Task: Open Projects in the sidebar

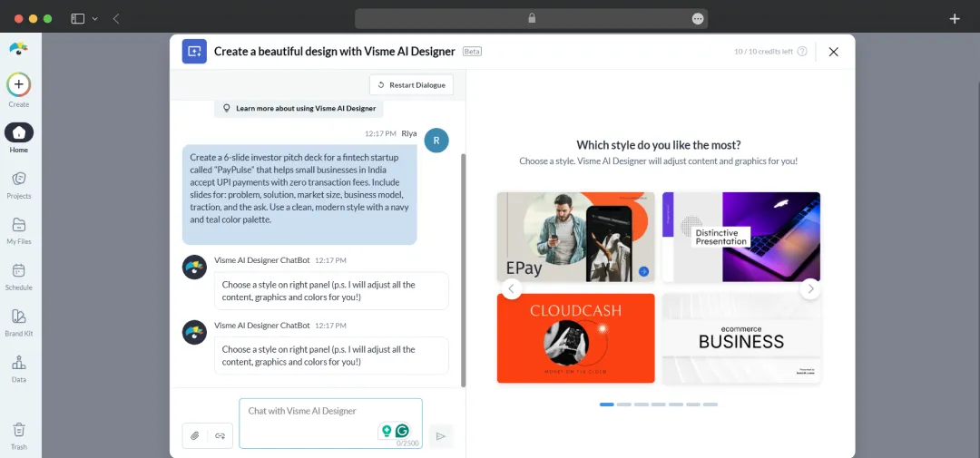Action: [x=19, y=185]
